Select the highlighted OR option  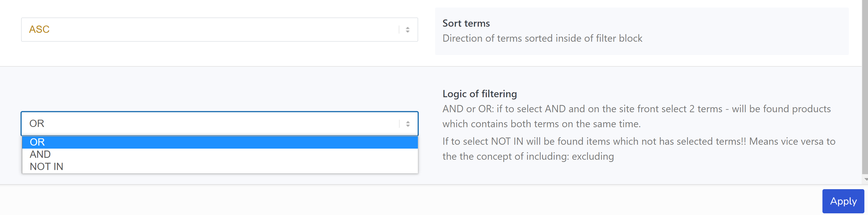coord(219,142)
